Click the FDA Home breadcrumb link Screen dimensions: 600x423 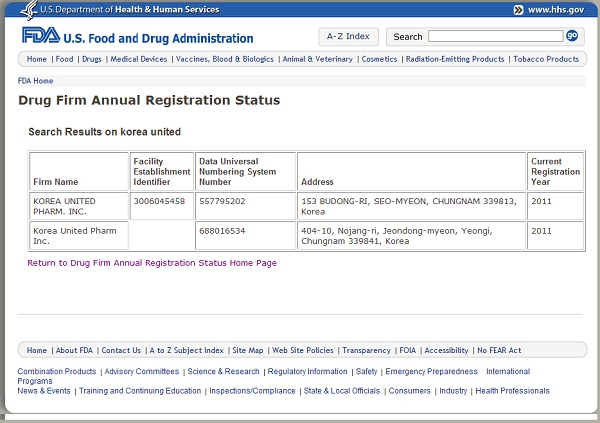pos(36,80)
